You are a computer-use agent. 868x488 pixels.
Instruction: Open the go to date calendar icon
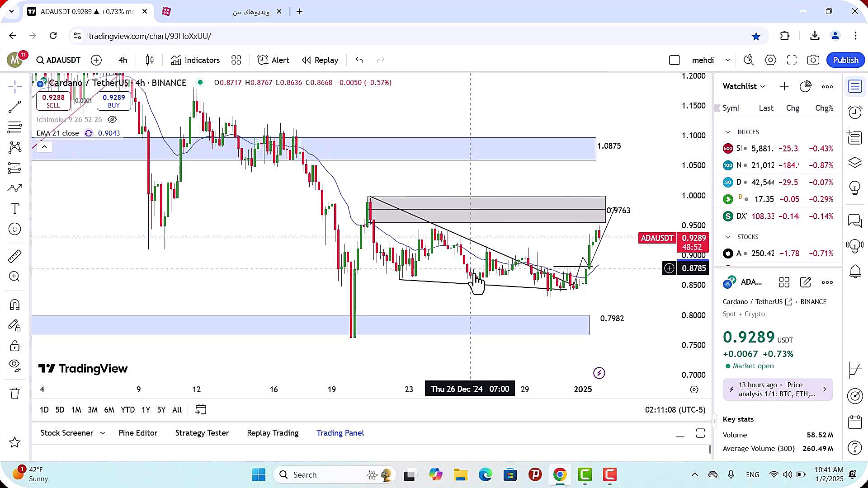tap(201, 409)
